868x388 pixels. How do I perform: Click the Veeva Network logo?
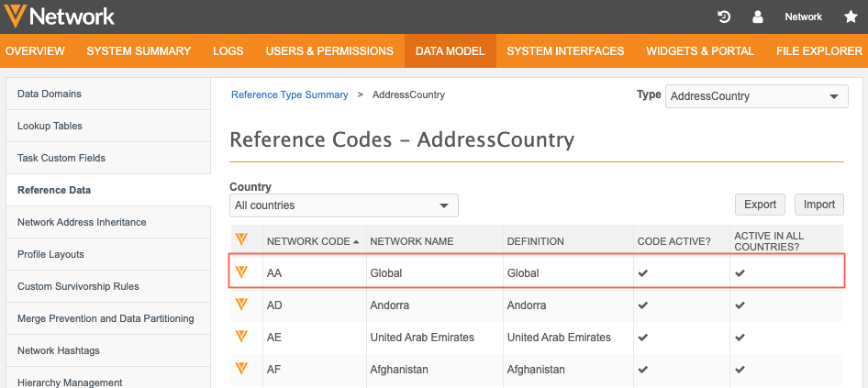61,17
